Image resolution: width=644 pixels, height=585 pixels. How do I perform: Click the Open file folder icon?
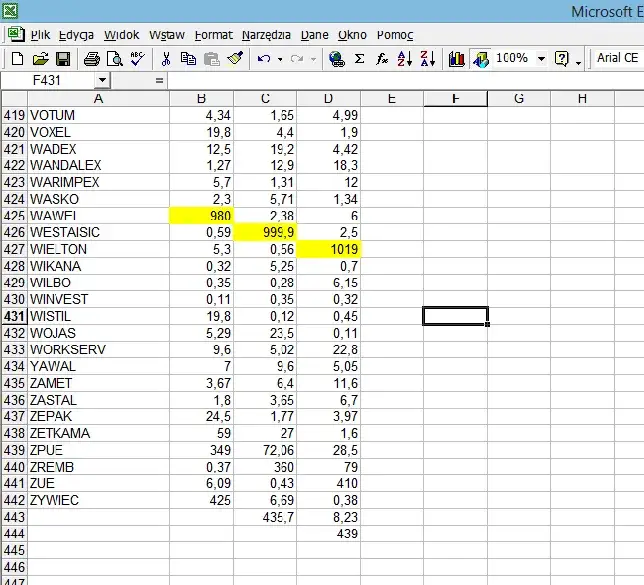click(x=40, y=59)
